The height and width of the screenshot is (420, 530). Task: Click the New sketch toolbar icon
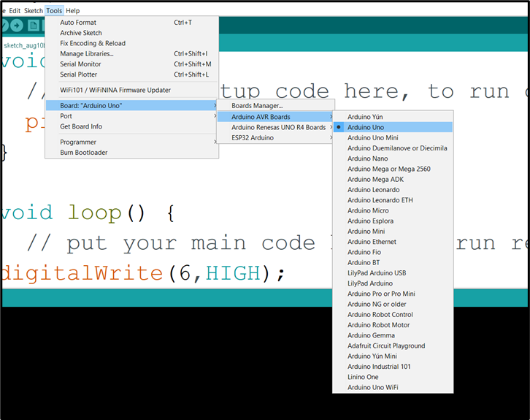[x=34, y=26]
